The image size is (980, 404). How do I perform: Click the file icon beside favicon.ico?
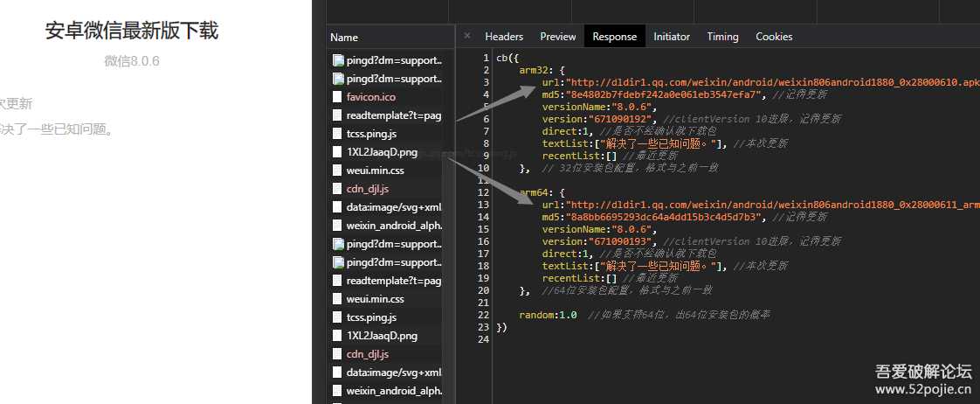coord(338,97)
